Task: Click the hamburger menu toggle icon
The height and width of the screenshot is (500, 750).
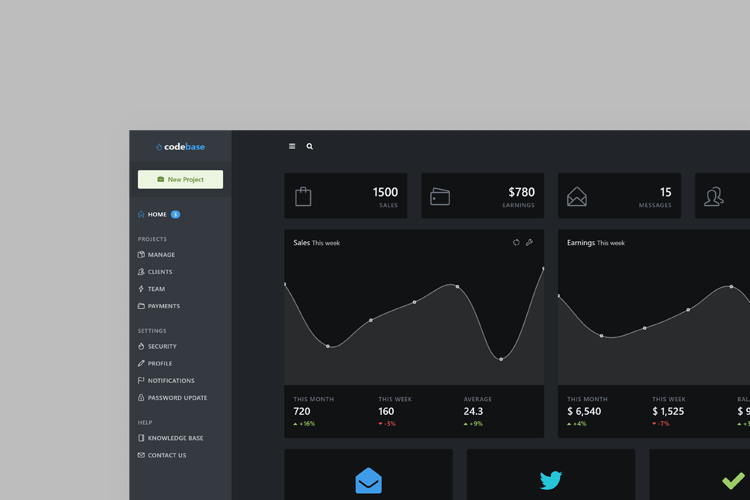Action: pos(292,146)
